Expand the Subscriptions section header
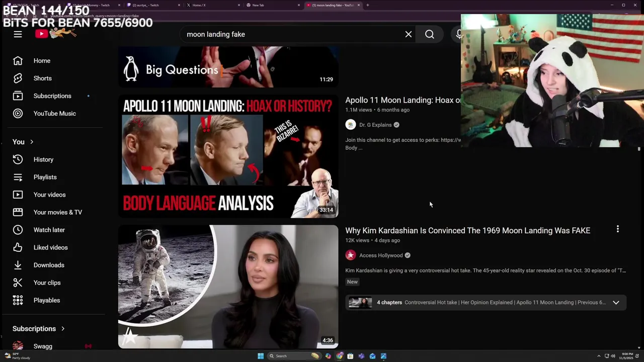This screenshot has width=644, height=362. pos(39,329)
